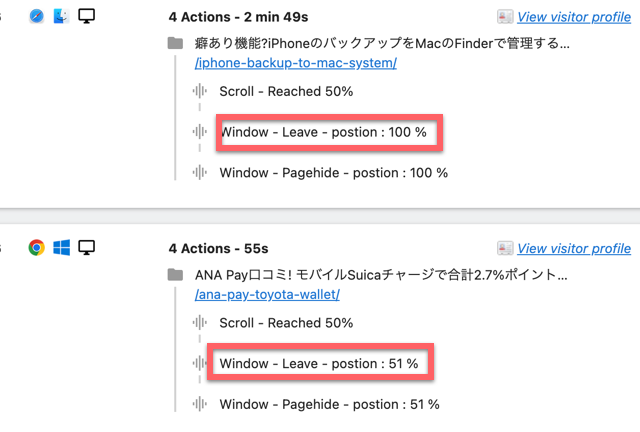Click profile card icon of first visitor

[x=505, y=17]
